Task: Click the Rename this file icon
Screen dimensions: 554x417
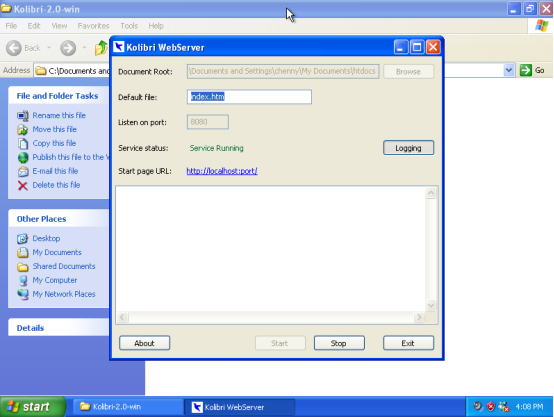Action: (x=23, y=116)
